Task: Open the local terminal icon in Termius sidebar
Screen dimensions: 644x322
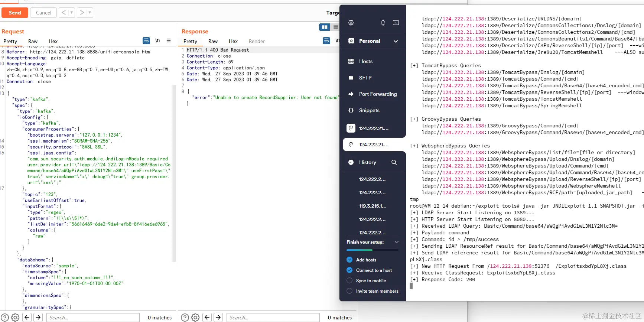Action: click(x=396, y=23)
